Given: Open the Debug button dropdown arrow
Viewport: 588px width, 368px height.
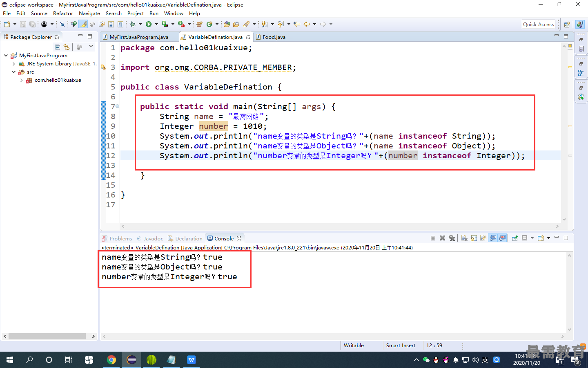Looking at the screenshot, I should tap(140, 24).
